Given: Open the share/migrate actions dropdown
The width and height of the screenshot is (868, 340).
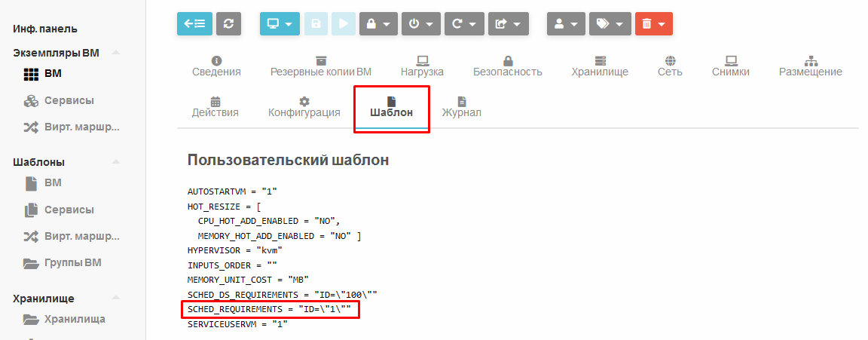Looking at the screenshot, I should coord(508,24).
